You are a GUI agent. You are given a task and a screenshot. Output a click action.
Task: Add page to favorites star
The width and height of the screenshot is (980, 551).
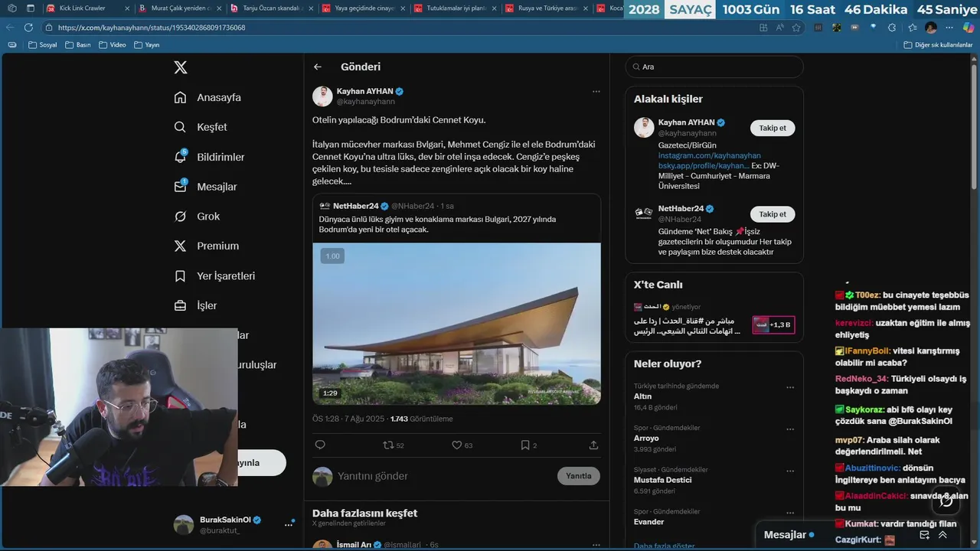click(796, 27)
